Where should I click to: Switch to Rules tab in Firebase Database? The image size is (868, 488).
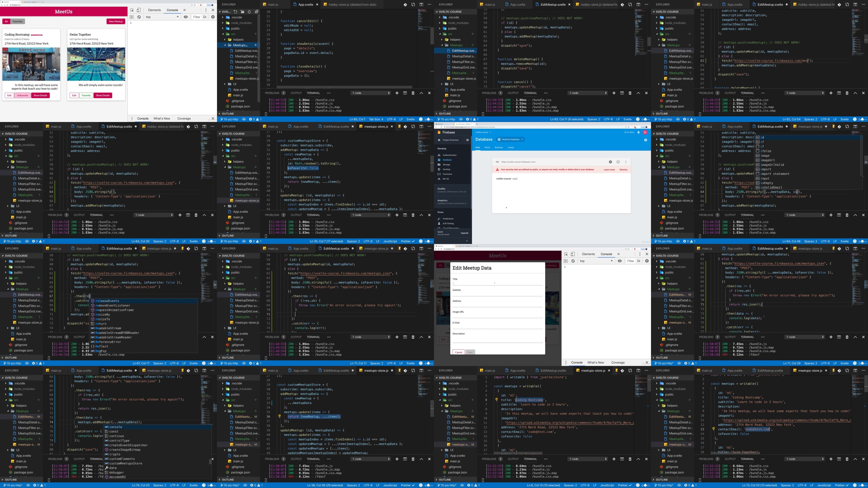487,147
